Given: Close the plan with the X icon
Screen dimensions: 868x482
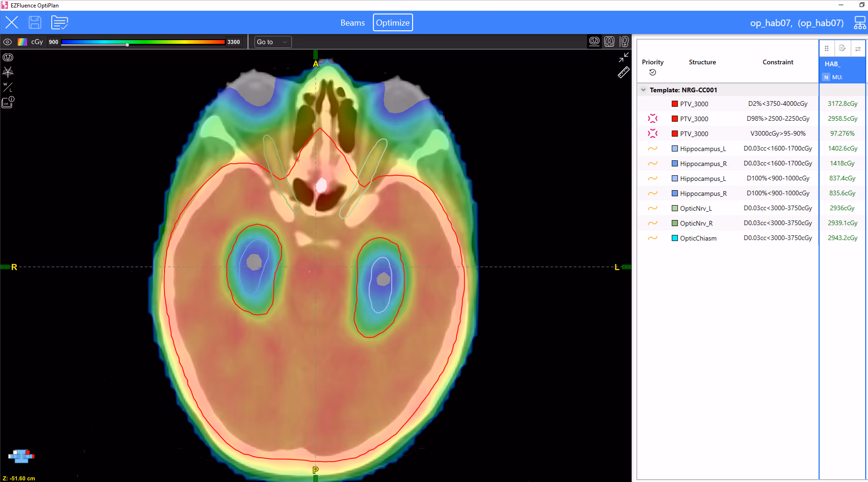Looking at the screenshot, I should click(12, 22).
